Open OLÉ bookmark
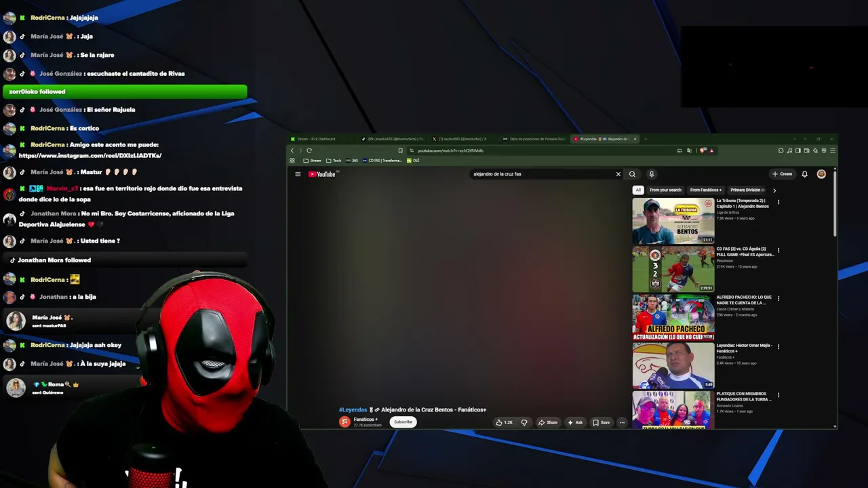The image size is (868, 488). [414, 161]
